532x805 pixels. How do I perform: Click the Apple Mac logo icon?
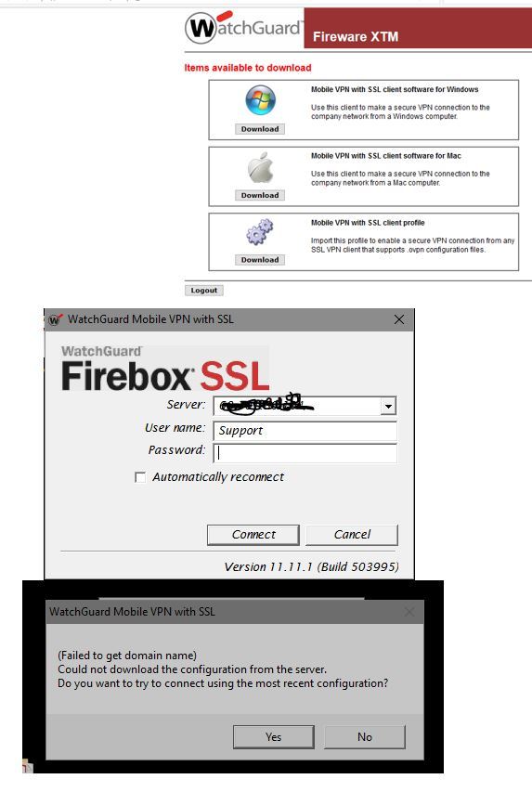[260, 167]
